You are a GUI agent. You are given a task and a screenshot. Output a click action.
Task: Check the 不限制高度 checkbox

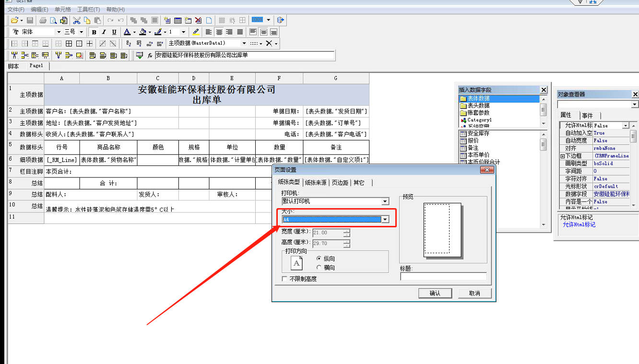pos(284,279)
